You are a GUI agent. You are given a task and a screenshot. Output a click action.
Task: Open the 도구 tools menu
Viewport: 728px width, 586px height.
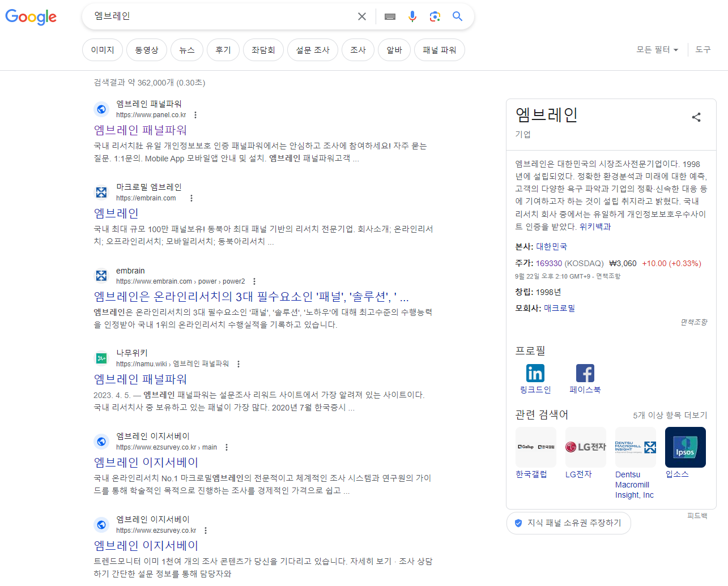703,50
